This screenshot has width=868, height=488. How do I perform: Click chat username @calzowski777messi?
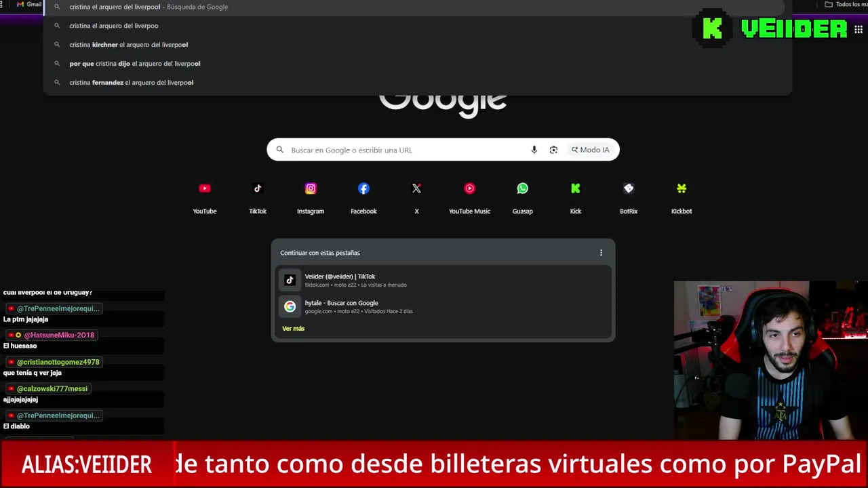[x=52, y=388]
